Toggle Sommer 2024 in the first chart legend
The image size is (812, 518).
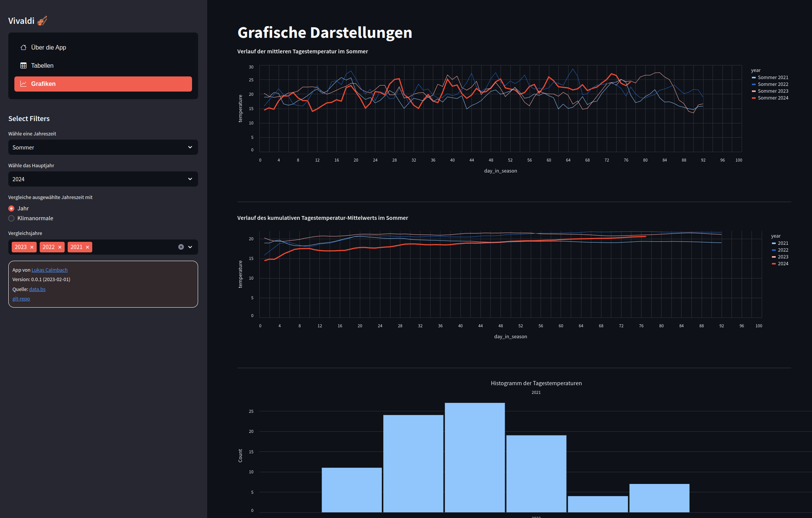[773, 98]
